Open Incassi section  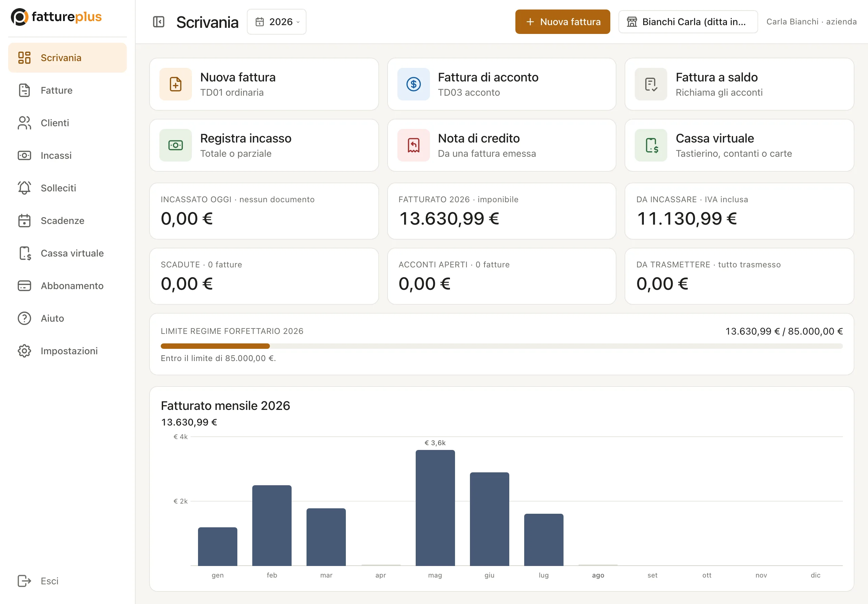point(67,155)
